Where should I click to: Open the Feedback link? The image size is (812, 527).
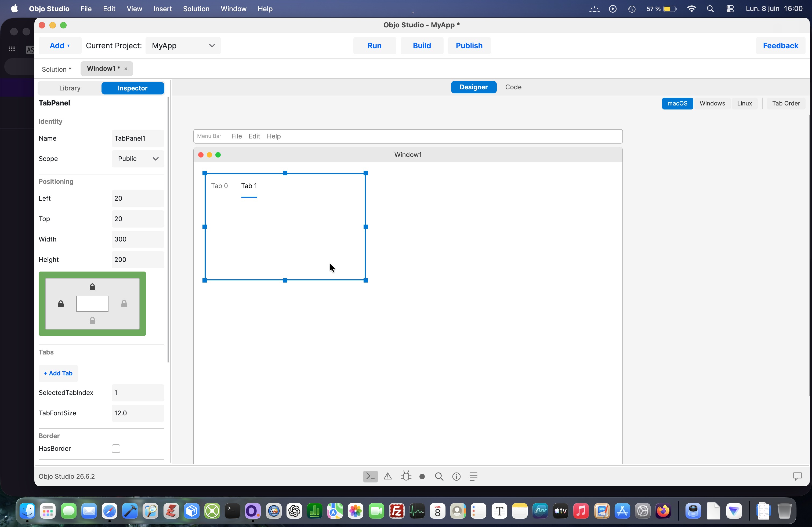(781, 46)
